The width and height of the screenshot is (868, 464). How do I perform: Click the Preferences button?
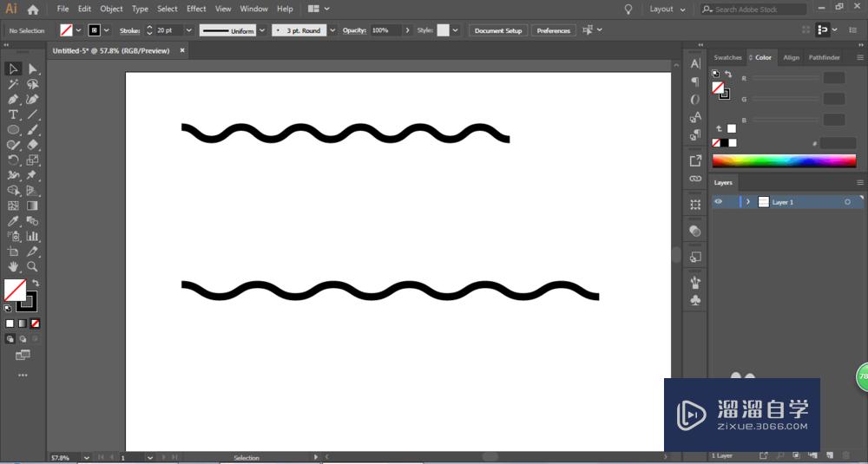point(554,30)
